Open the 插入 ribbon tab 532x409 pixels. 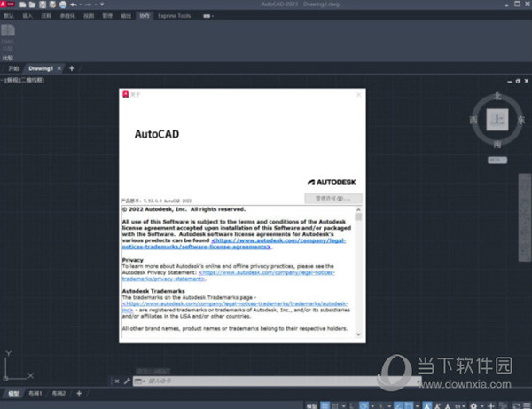pos(27,16)
